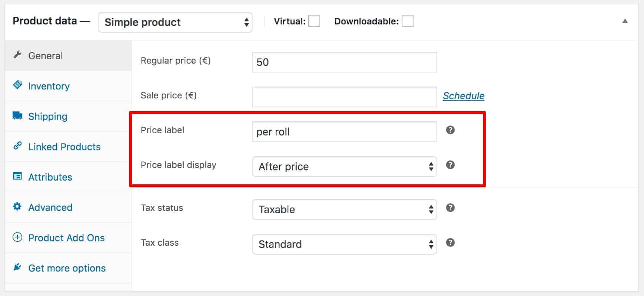Focus the Price label text field
This screenshot has height=296, width=644.
pos(345,132)
